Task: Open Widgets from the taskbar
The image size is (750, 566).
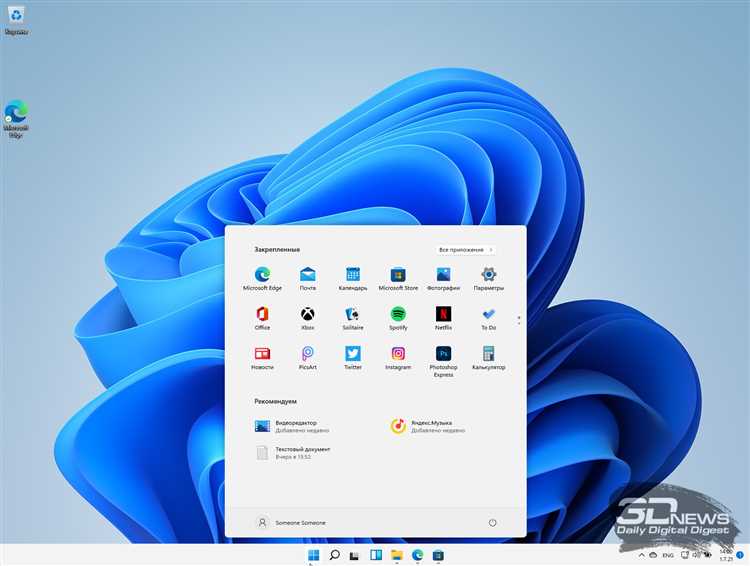Action: point(376,555)
